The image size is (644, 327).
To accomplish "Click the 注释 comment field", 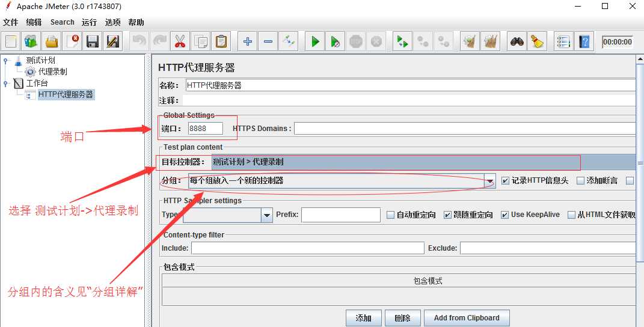I will pyautogui.click(x=409, y=100).
